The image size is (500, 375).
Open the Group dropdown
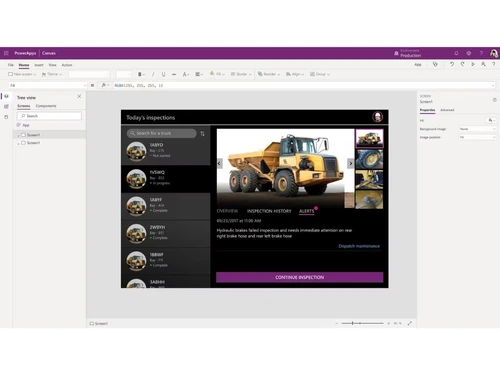pyautogui.click(x=320, y=74)
